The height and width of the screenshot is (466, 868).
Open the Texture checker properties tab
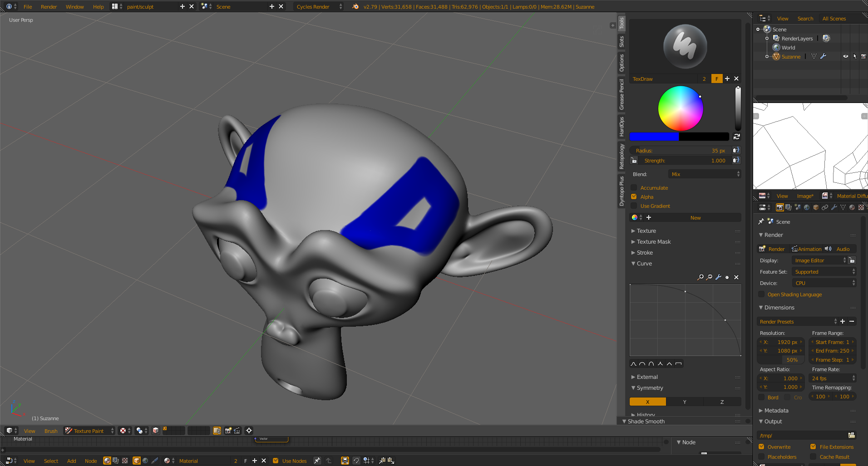[861, 207]
